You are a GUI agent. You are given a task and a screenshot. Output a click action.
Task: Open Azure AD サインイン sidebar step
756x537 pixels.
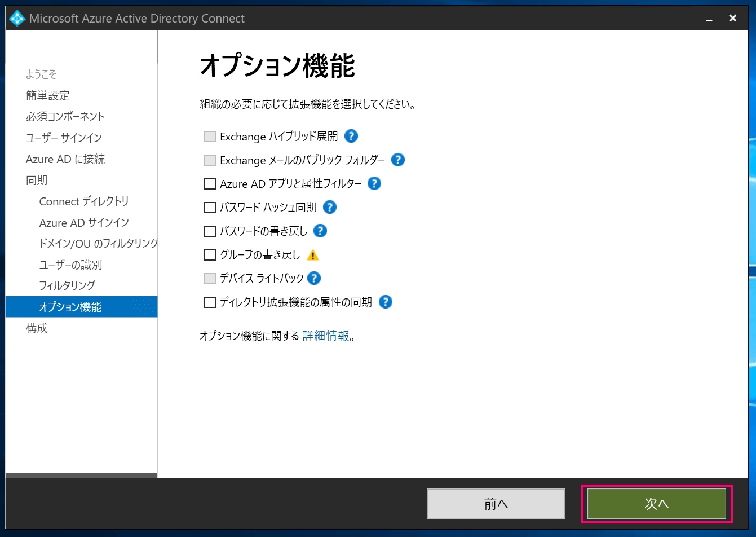point(84,222)
